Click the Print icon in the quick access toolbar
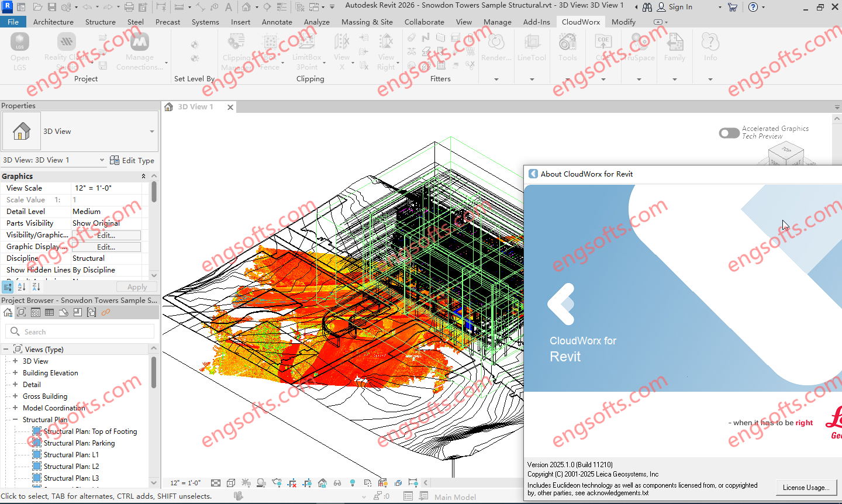The image size is (842, 504). pos(129,7)
